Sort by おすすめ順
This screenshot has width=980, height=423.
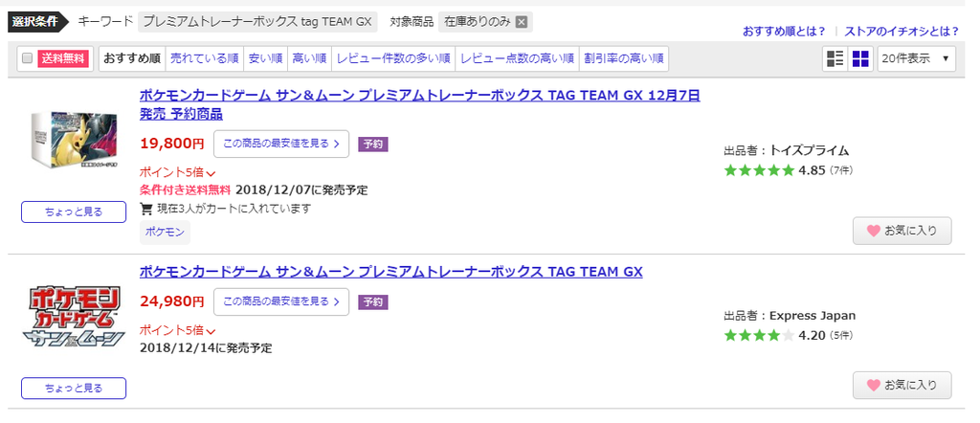[x=132, y=58]
